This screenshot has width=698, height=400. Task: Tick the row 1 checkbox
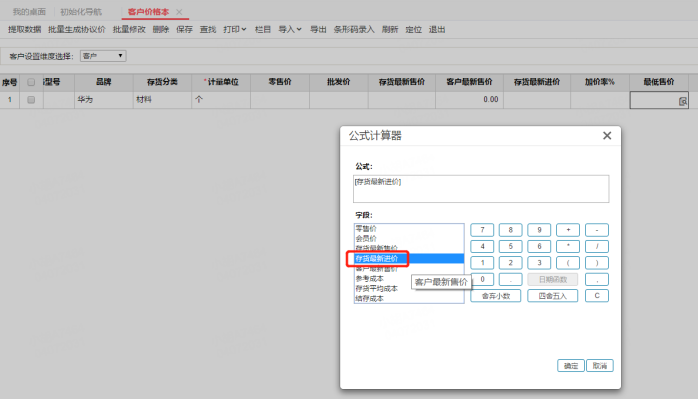tap(31, 100)
